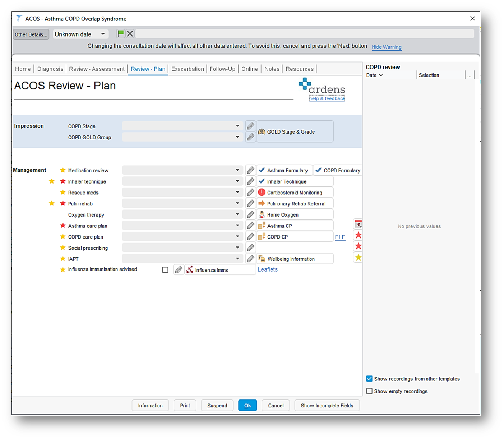Open GOLD Stage & Grade template
The width and height of the screenshot is (504, 439).
coord(295,131)
